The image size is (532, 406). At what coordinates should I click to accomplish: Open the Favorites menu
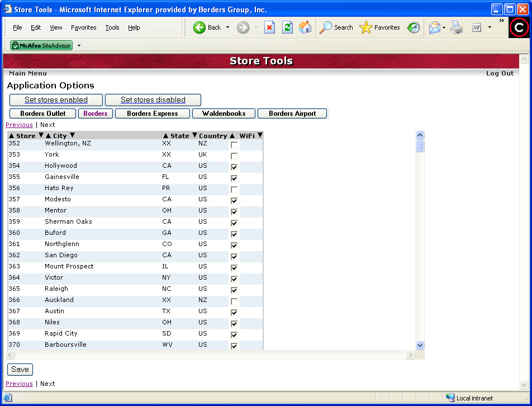[x=83, y=27]
